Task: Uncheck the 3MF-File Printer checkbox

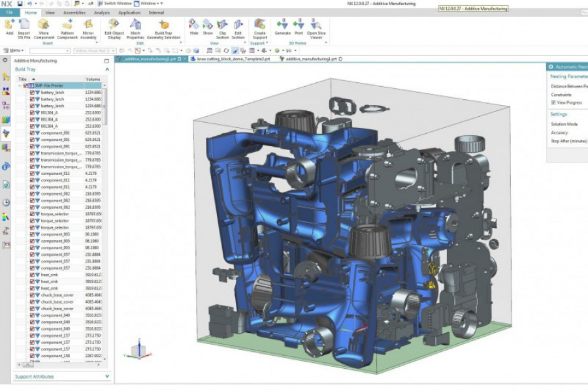Action: 25,86
